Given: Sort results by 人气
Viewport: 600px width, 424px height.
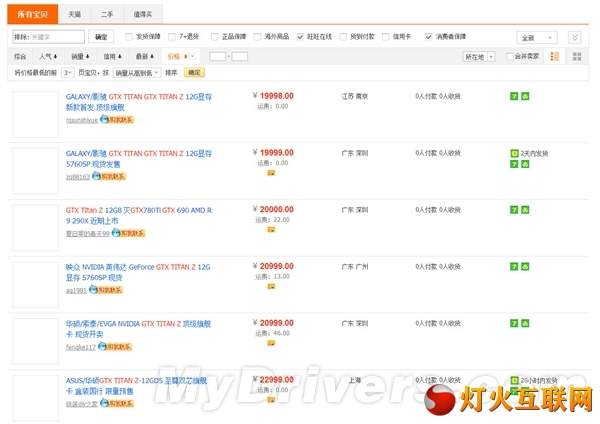Looking at the screenshot, I should [x=48, y=57].
